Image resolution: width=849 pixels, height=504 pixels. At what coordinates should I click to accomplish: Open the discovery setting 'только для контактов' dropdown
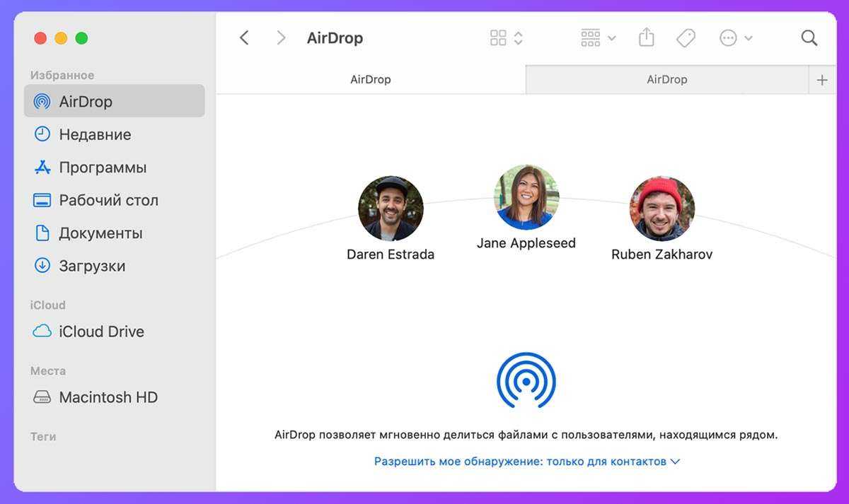[x=526, y=461]
